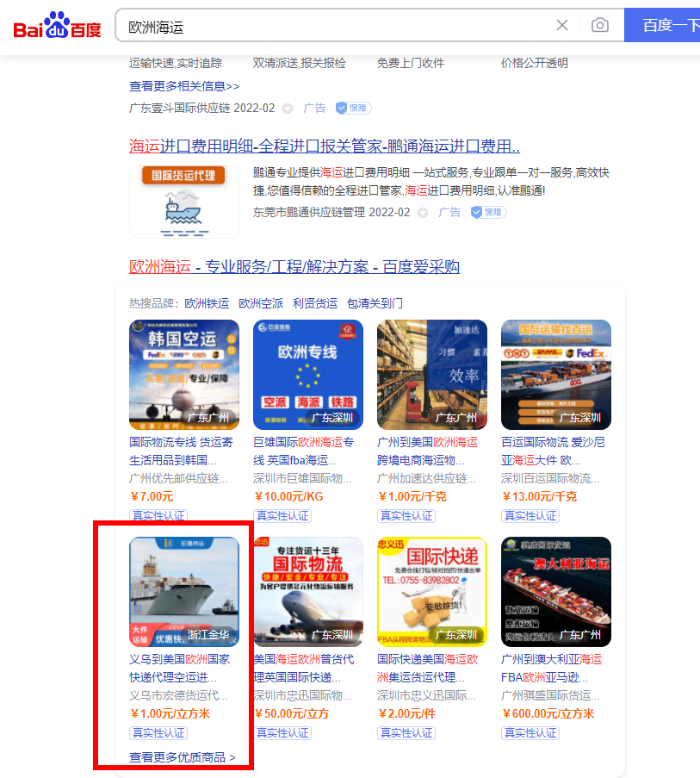Screen dimensions: 700x778
Task: Click seller name 广州优先邮供应链
Action: tap(178, 478)
